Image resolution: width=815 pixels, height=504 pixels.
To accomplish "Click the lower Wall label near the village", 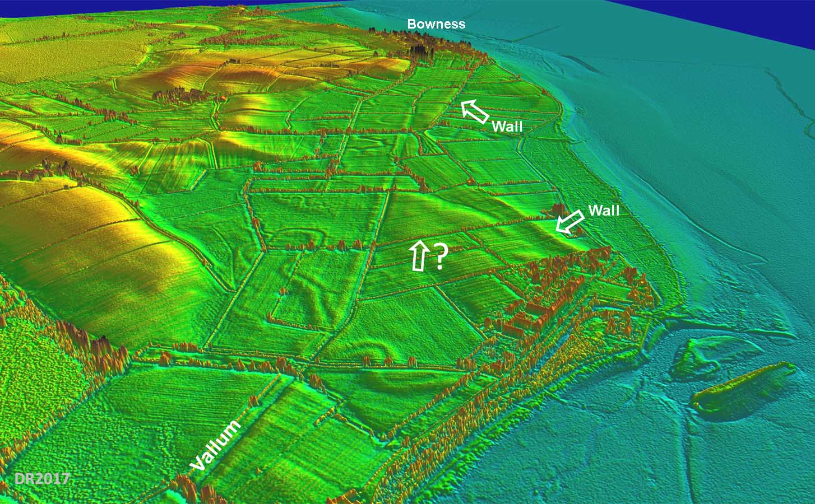I will click(x=604, y=211).
